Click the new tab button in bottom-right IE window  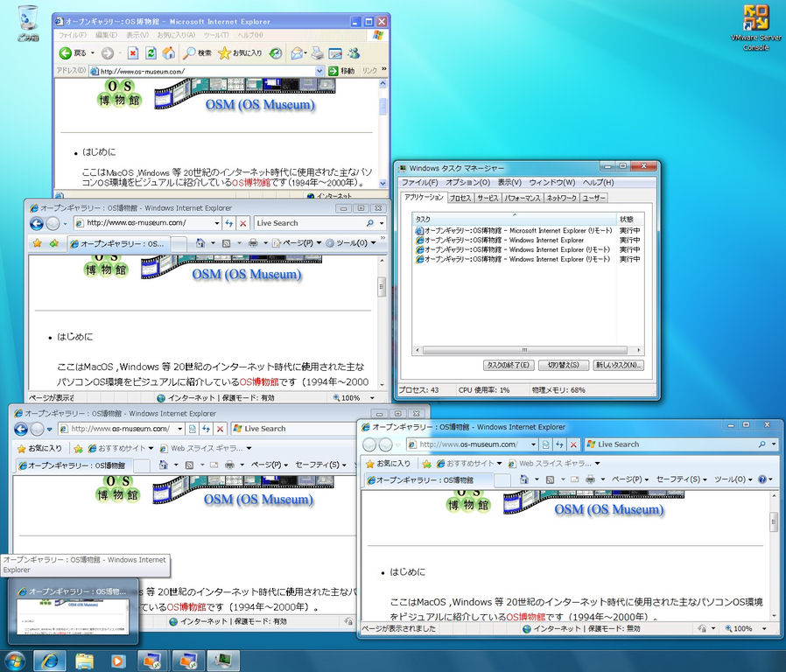[x=502, y=480]
